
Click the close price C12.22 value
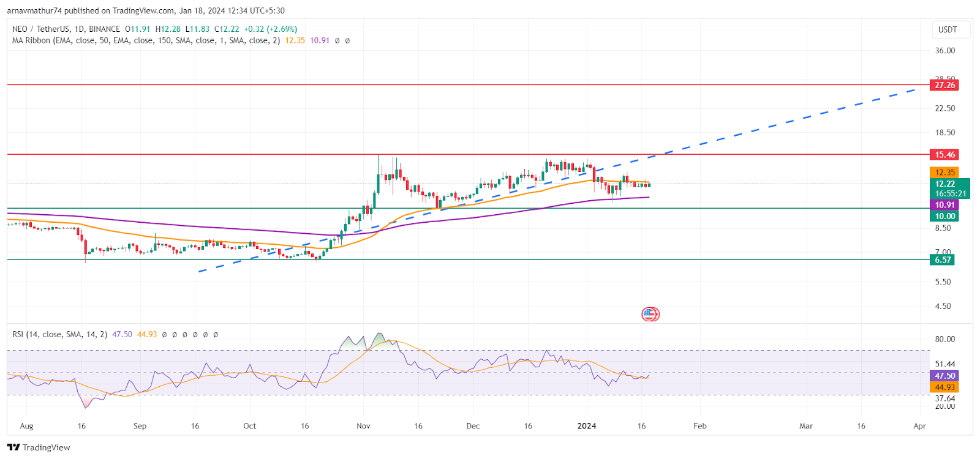[x=227, y=29]
